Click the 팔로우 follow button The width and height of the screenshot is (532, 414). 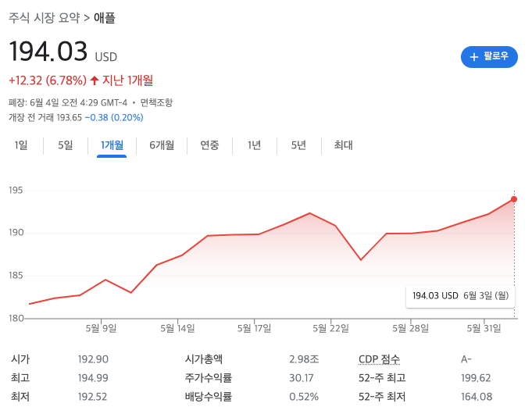coord(489,57)
